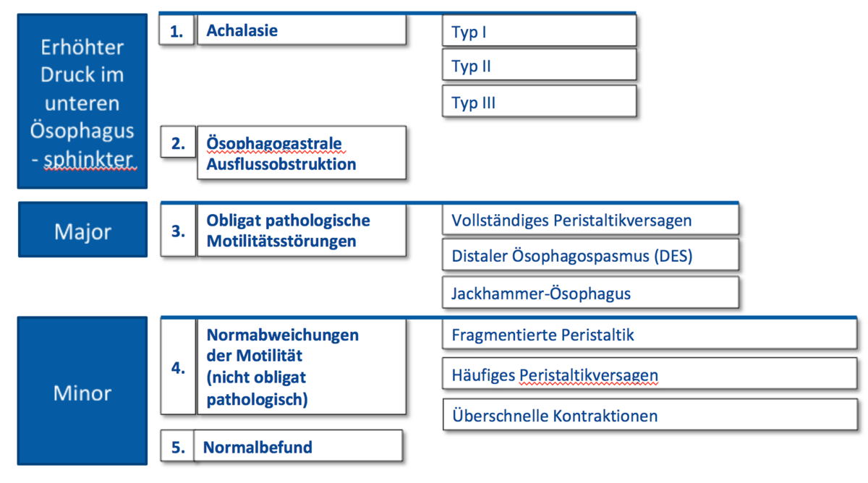868x483 pixels.
Task: Select the Normalbefund box
Action: (x=297, y=446)
